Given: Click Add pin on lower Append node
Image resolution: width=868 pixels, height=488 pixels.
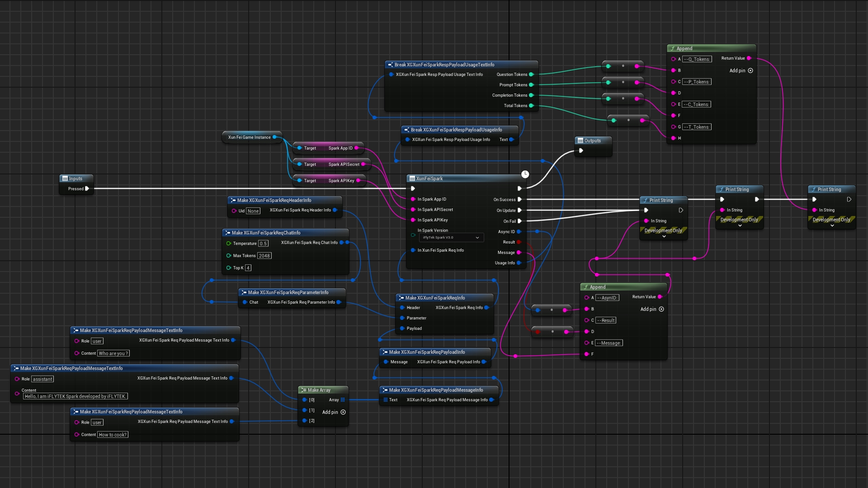Looking at the screenshot, I should coord(661,309).
